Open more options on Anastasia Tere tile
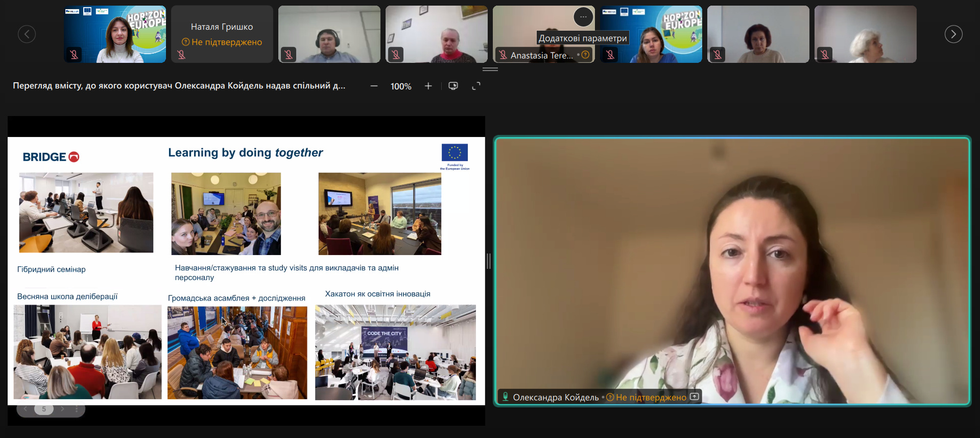The image size is (980, 438). coord(583,17)
